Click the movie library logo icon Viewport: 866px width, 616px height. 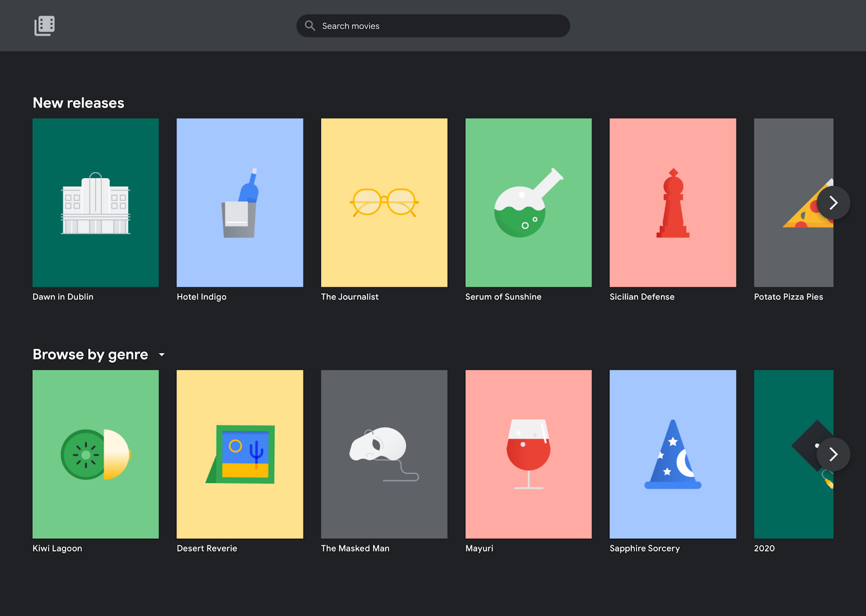[x=44, y=26]
